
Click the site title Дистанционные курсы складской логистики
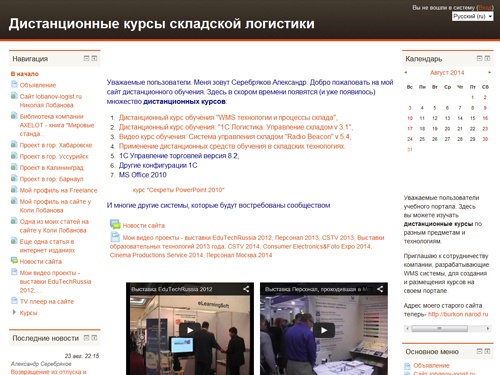point(162,24)
